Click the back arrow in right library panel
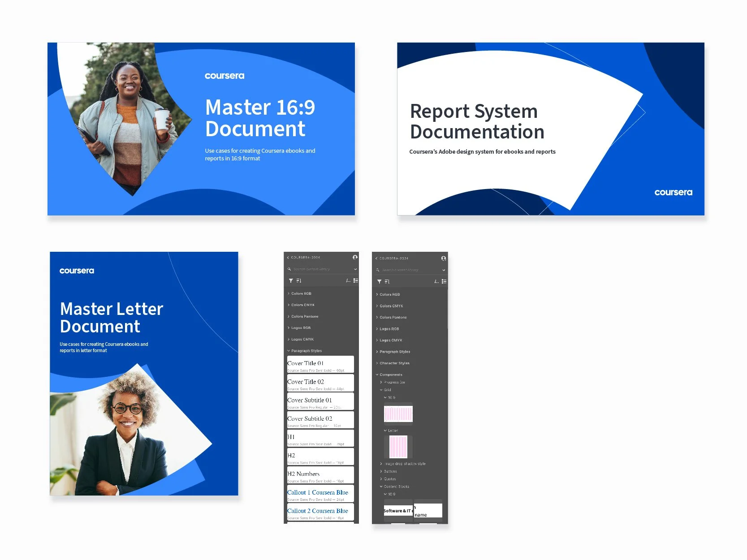 [376, 258]
